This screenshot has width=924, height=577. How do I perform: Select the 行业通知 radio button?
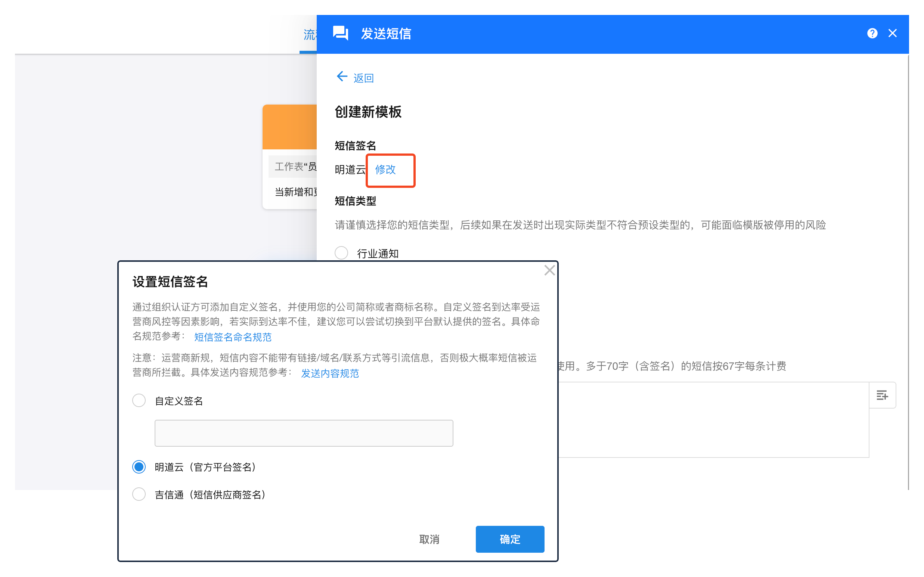(341, 252)
